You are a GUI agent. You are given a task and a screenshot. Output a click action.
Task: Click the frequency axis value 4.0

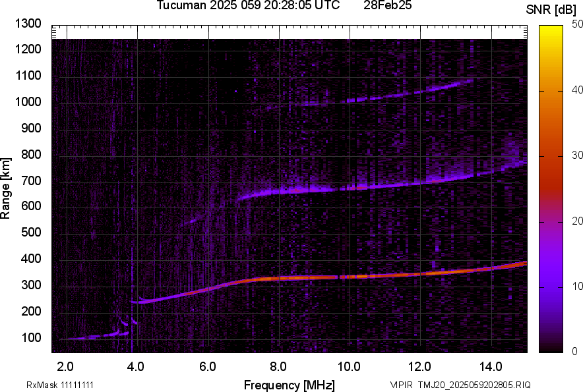click(x=136, y=367)
